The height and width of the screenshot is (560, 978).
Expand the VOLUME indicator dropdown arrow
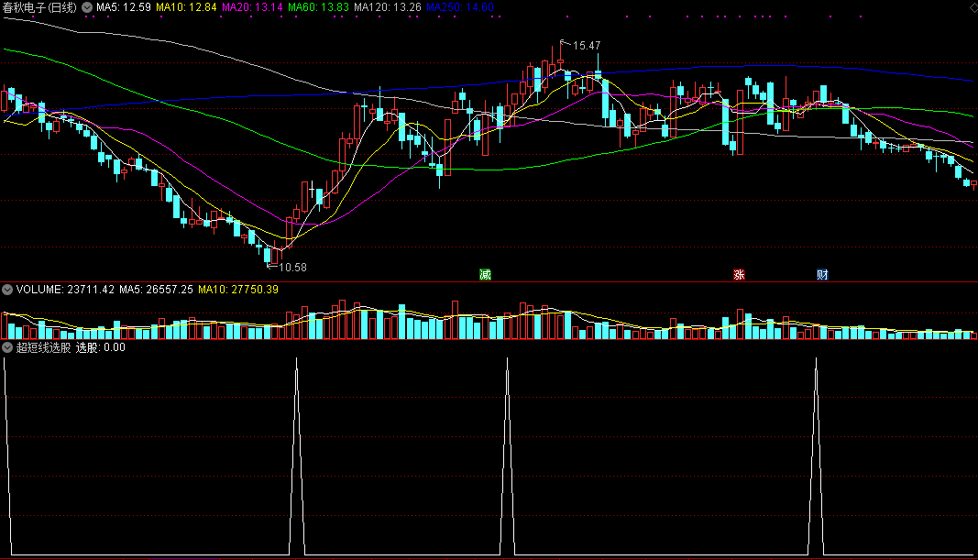pos(7,290)
